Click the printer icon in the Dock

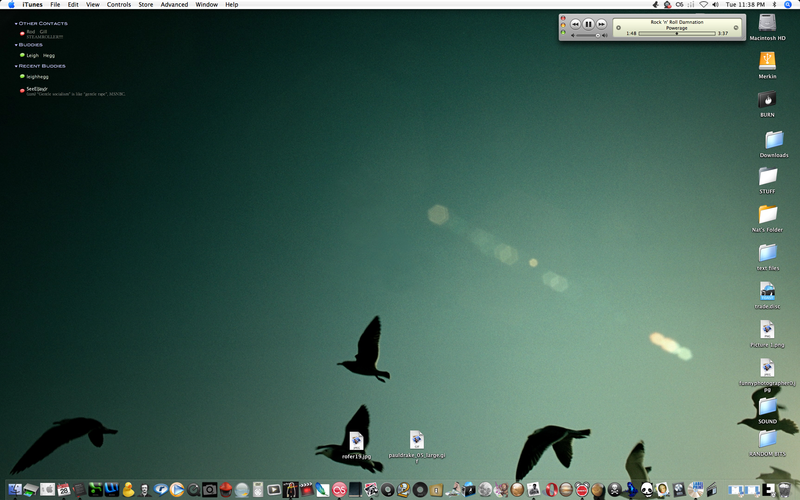31,491
